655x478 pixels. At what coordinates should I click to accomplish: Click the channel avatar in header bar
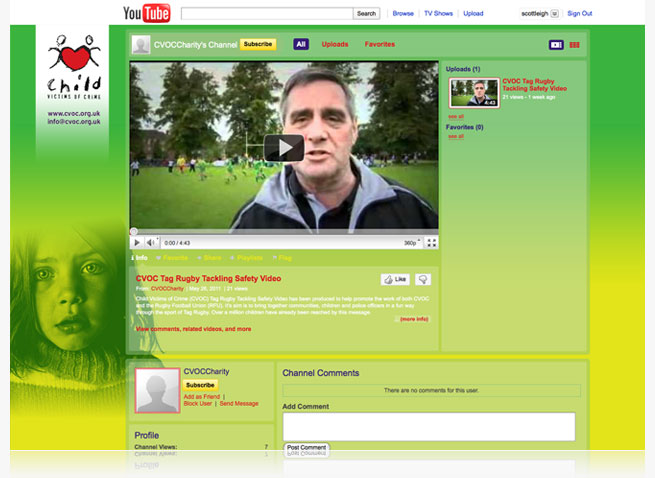(141, 45)
